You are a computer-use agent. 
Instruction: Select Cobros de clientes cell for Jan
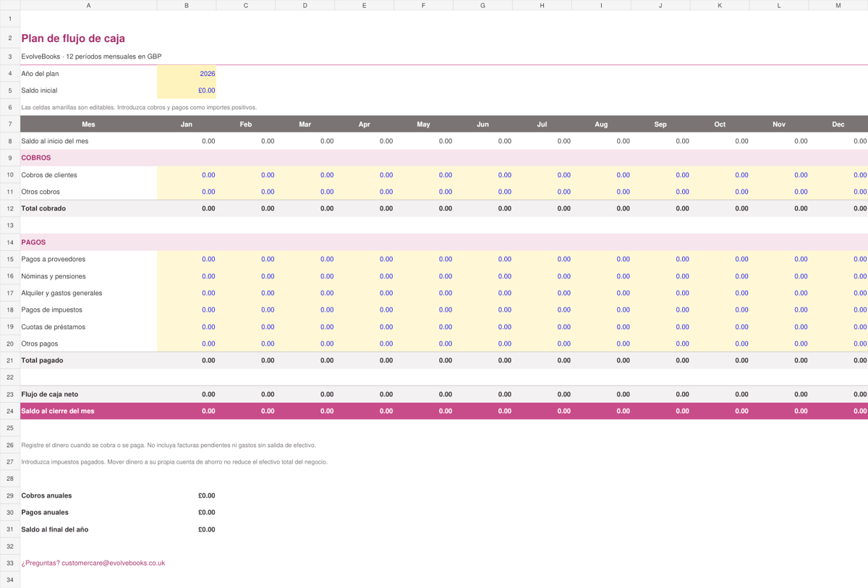point(187,175)
